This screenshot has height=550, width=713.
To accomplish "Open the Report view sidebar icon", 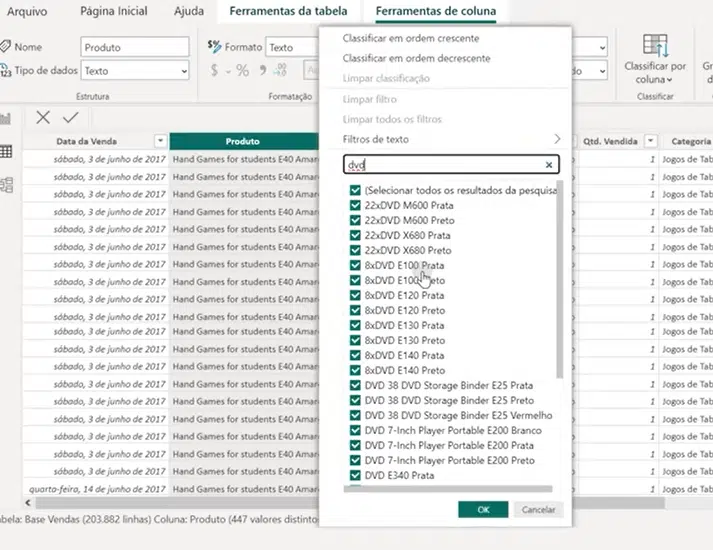I will click(6, 119).
